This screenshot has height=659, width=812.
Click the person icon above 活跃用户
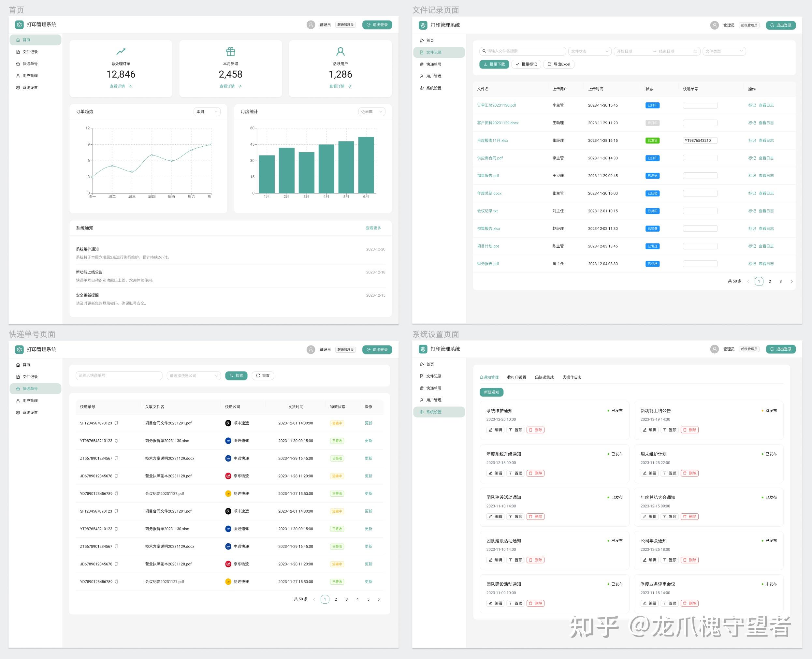coord(341,51)
